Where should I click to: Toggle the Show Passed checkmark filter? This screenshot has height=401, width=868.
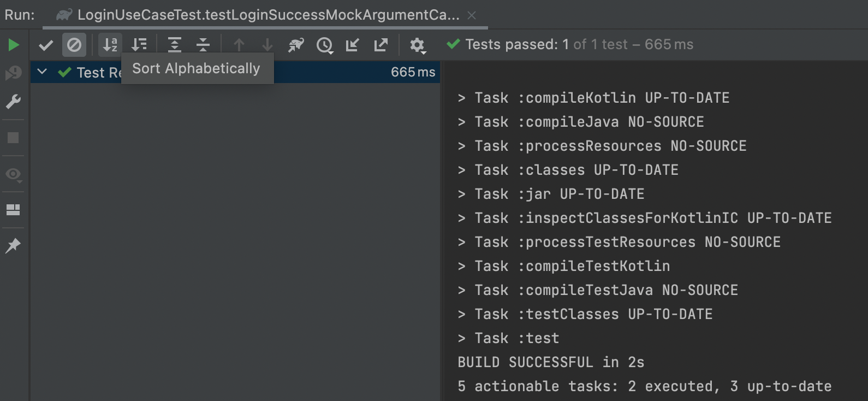coord(46,45)
